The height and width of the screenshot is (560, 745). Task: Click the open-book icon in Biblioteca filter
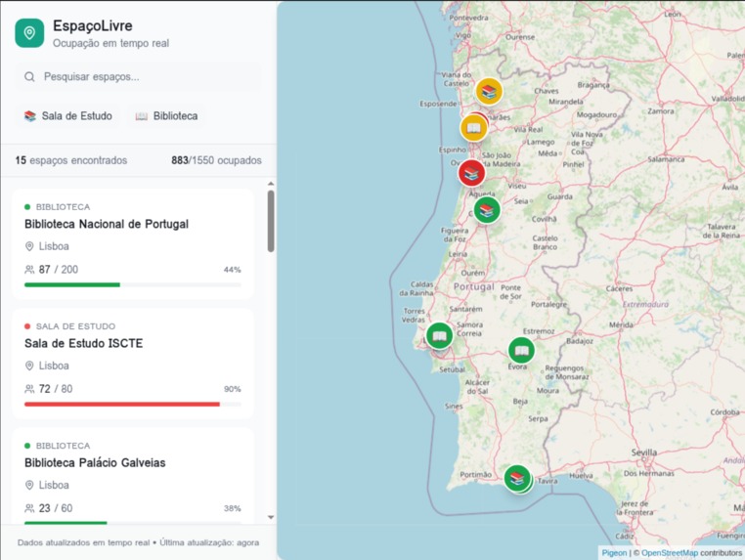[141, 116]
